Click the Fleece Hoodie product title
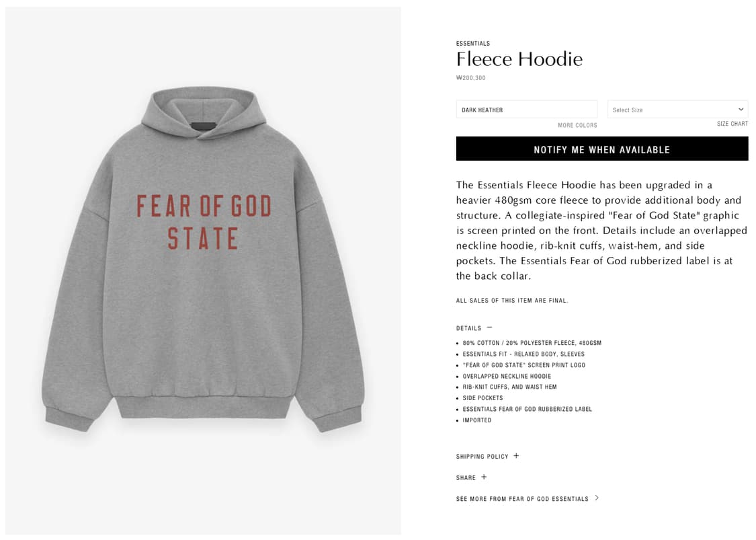The height and width of the screenshot is (540, 756). (x=519, y=59)
